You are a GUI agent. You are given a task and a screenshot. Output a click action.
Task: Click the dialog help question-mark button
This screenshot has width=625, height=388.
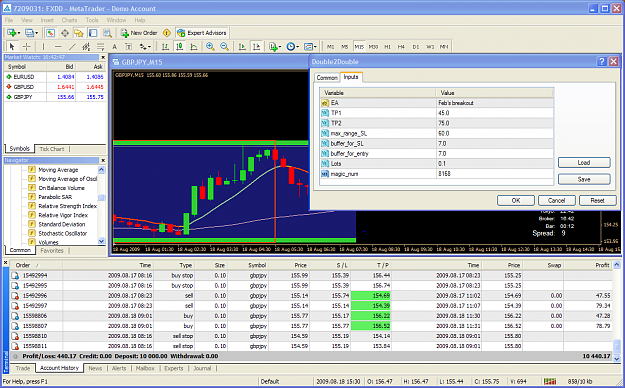(x=601, y=61)
